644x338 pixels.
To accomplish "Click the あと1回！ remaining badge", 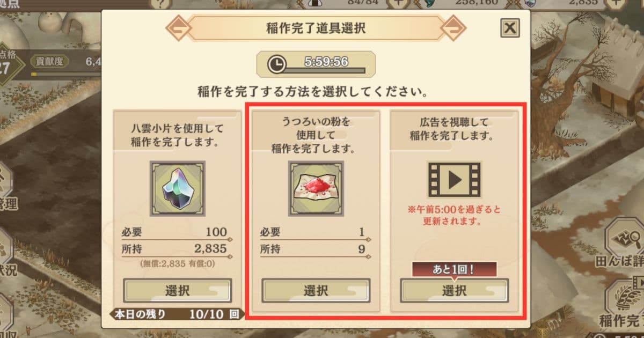I will pyautogui.click(x=453, y=269).
